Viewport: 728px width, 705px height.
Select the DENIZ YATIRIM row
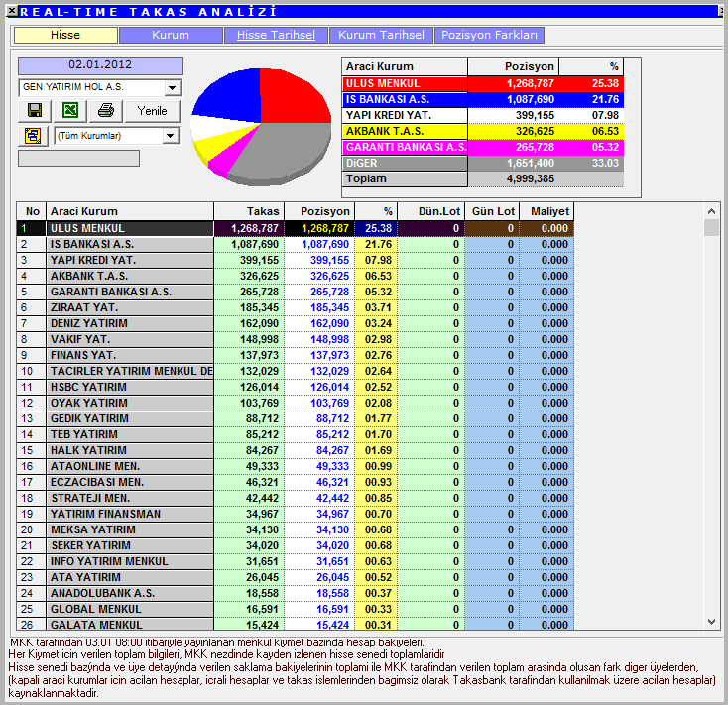click(x=296, y=323)
